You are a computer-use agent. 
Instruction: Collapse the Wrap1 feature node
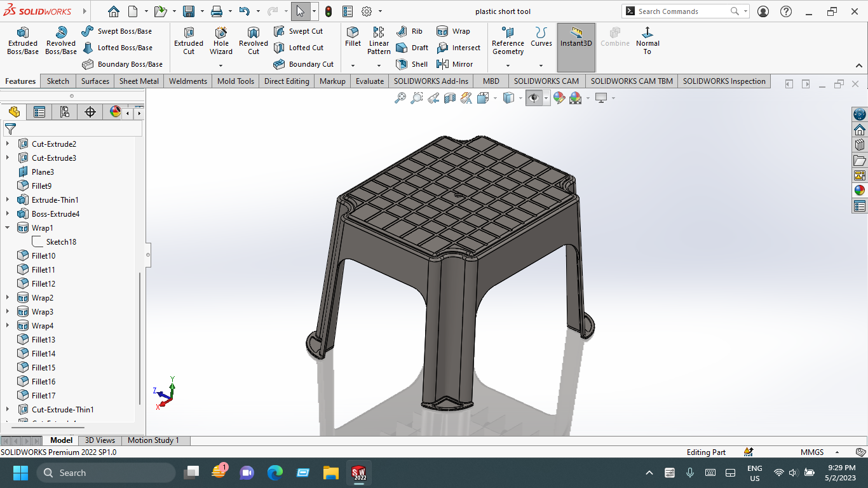point(8,227)
